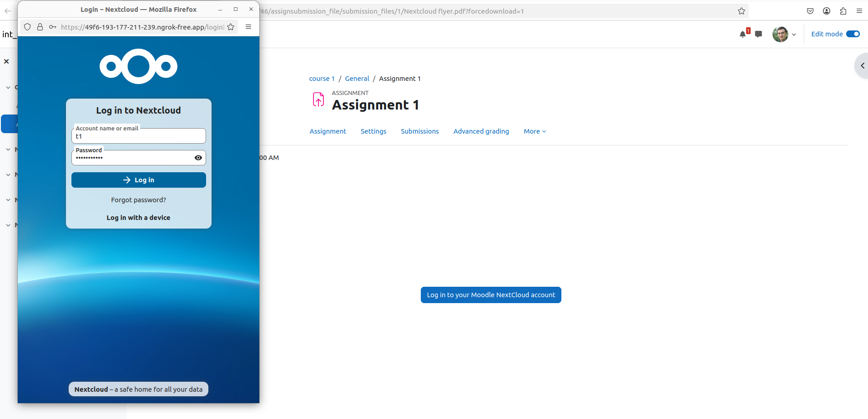Open main Firefox application menu
Viewport: 868px width, 419px height.
point(859,11)
